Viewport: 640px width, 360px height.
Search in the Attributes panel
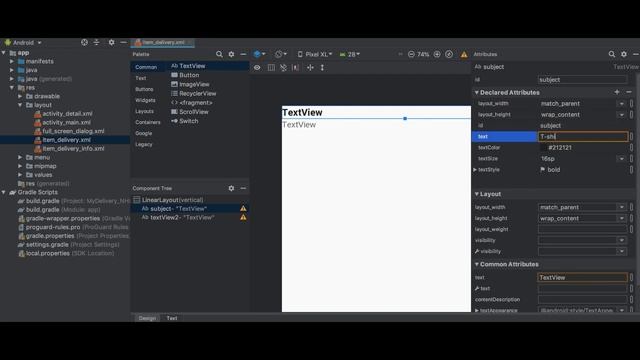(x=611, y=54)
